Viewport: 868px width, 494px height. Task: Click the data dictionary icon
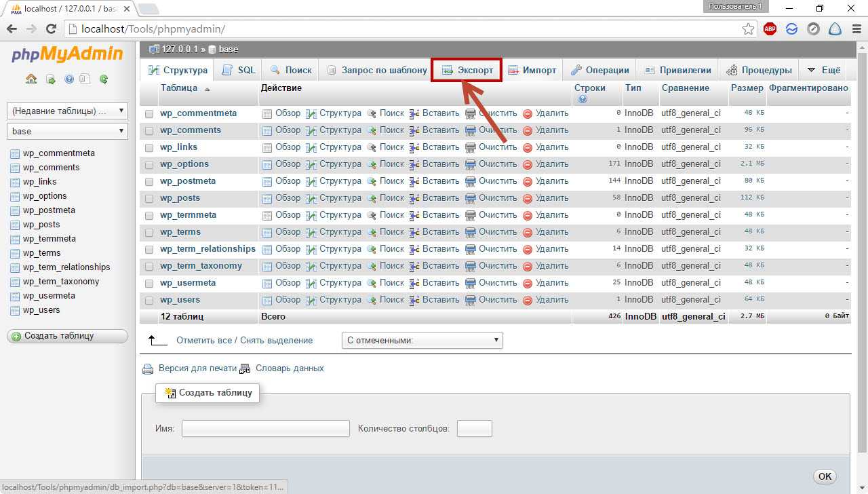(245, 368)
